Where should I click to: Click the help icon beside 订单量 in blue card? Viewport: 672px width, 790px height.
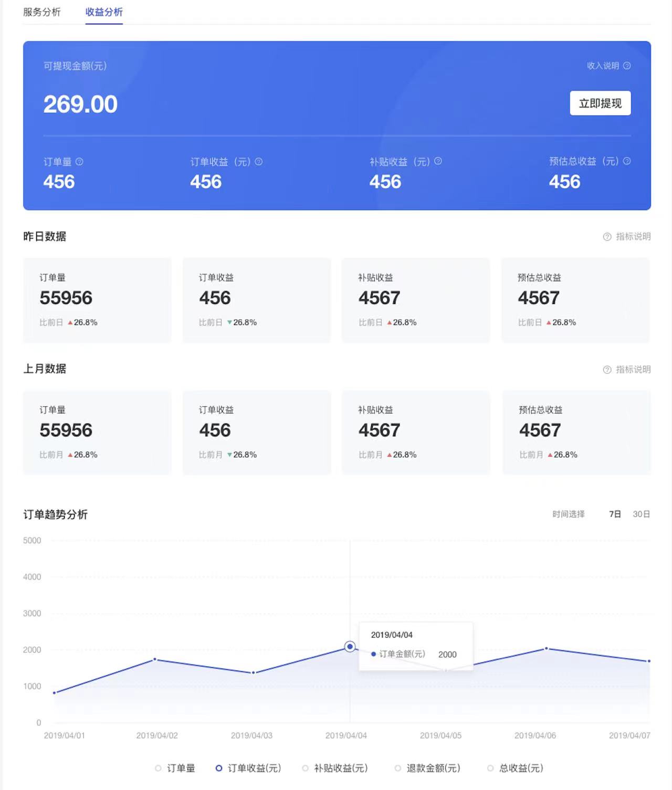pyautogui.click(x=79, y=162)
